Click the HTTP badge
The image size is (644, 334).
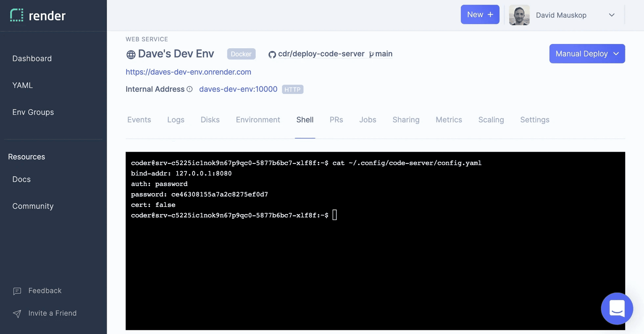pyautogui.click(x=292, y=89)
